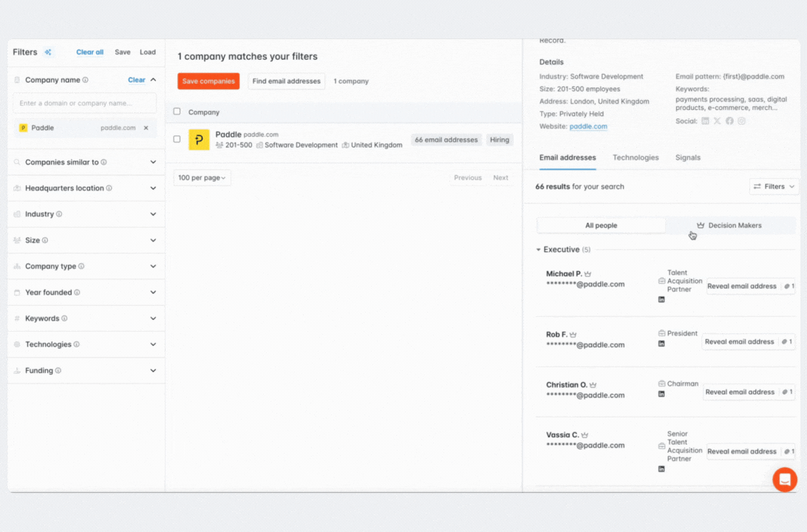Click the crown icon next to Michael P.
Image resolution: width=807 pixels, height=532 pixels.
588,273
